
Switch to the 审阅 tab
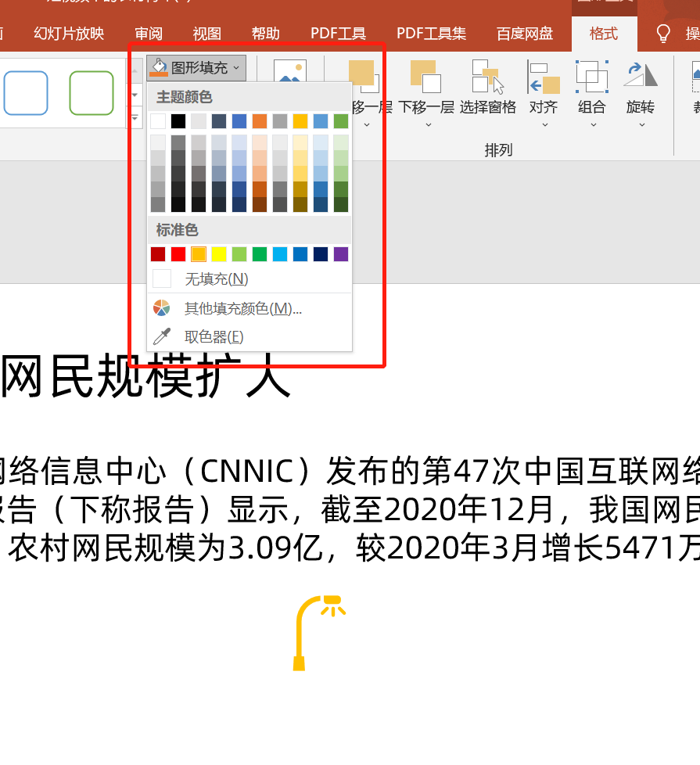click(149, 34)
